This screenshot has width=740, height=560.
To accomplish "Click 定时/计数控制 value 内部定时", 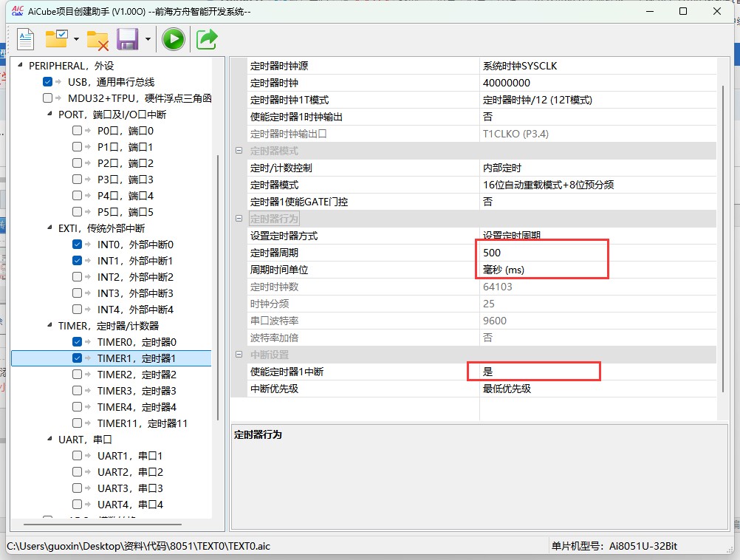I will tap(598, 168).
